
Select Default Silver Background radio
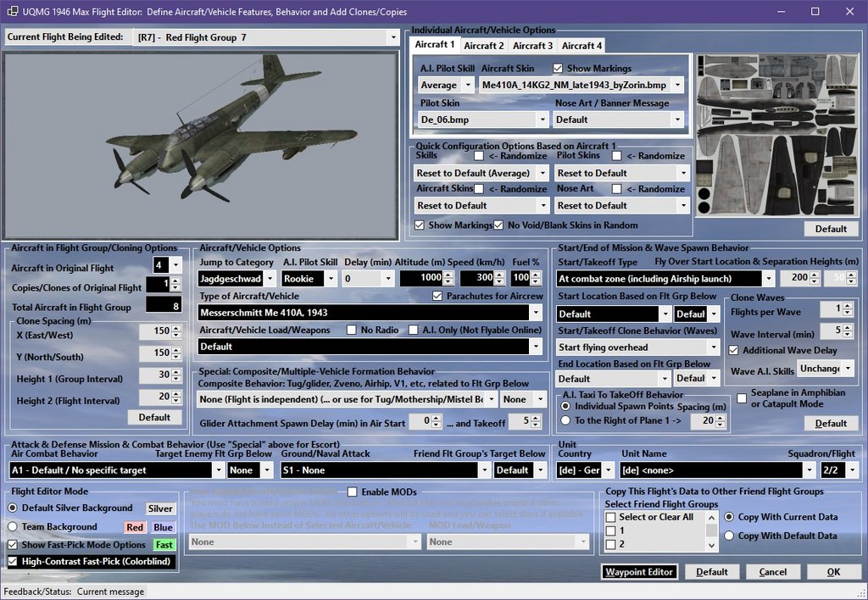tap(12, 508)
